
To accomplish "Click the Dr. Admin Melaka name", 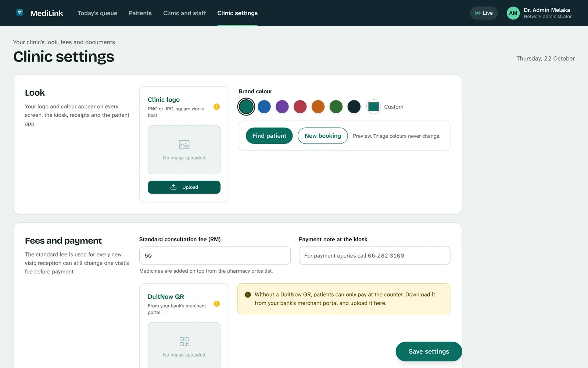I will tap(547, 10).
